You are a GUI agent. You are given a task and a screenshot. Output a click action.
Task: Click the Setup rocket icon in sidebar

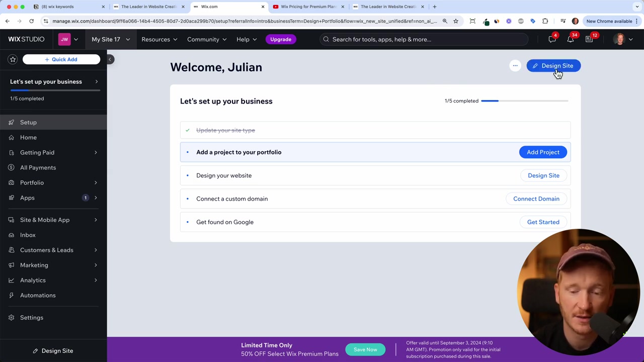[11, 122]
